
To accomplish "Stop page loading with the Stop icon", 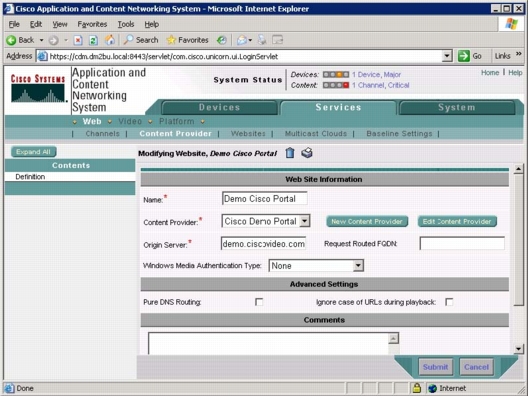I will (x=78, y=40).
